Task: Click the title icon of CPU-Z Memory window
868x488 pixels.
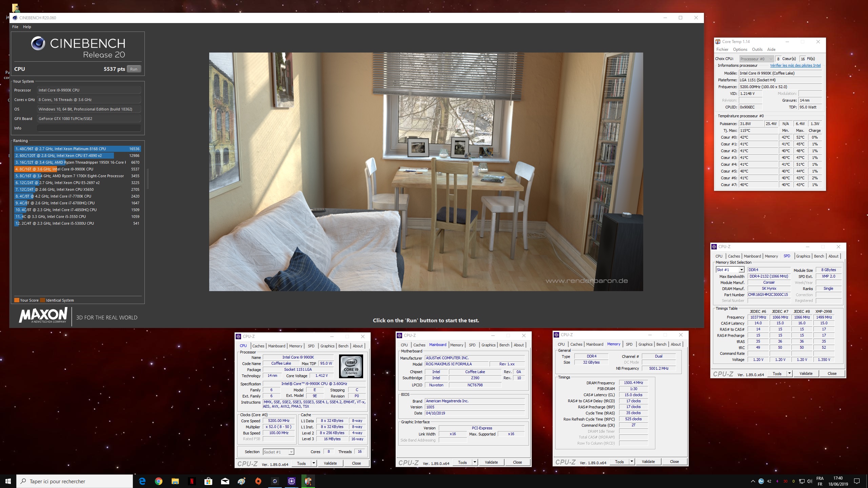Action: tap(556, 335)
